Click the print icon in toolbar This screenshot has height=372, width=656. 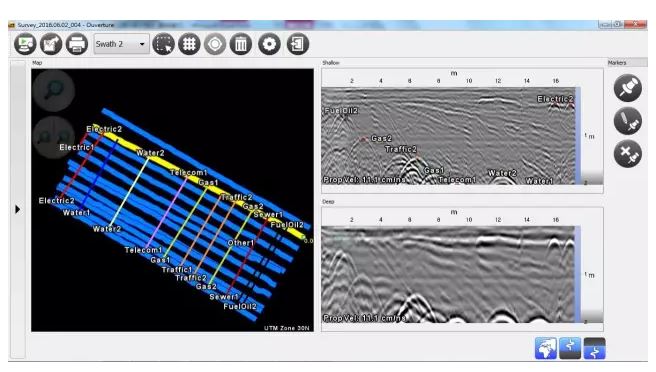tap(77, 44)
